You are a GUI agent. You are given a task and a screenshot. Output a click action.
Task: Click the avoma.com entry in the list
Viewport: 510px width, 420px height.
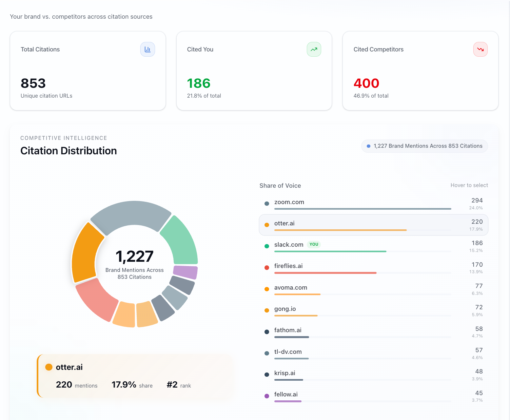[x=290, y=288]
